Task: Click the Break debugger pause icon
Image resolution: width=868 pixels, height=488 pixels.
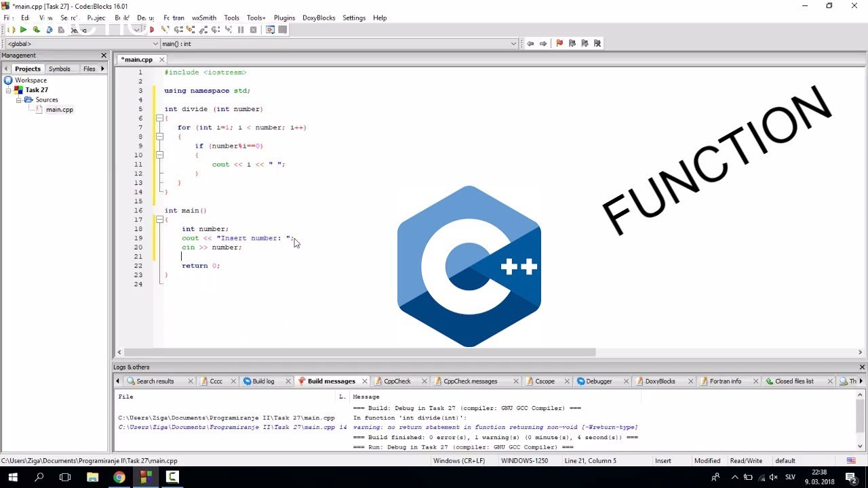Action: tap(241, 30)
